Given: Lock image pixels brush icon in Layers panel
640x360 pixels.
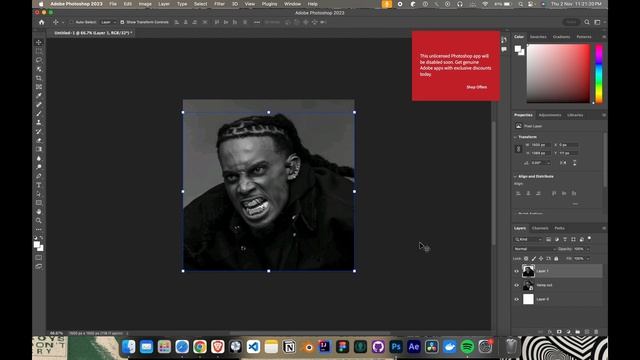Looking at the screenshot, I should (x=533, y=258).
